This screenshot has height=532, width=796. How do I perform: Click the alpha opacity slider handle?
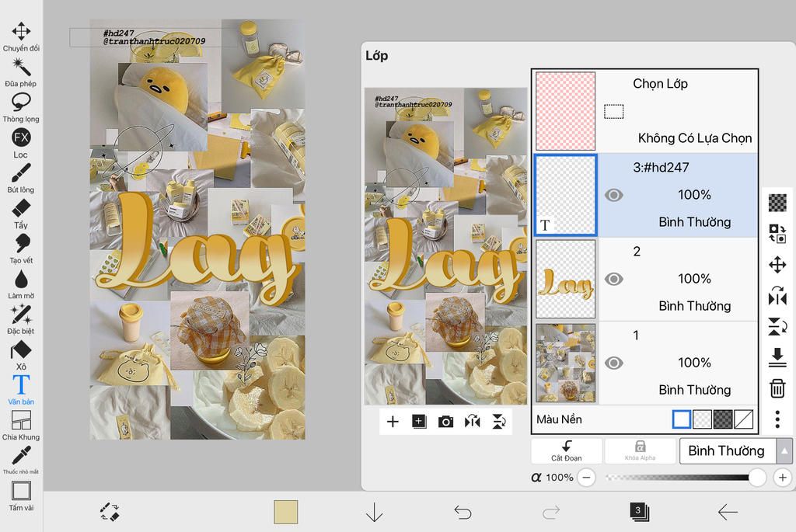tap(757, 477)
